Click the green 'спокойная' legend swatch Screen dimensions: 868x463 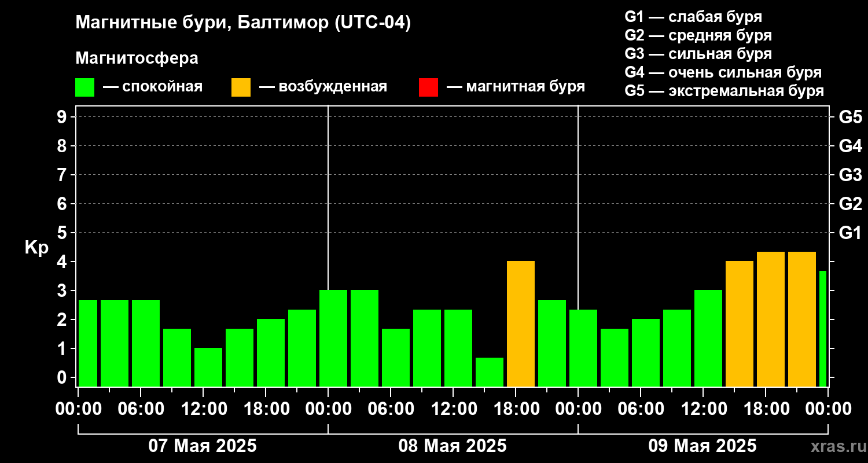tap(84, 87)
